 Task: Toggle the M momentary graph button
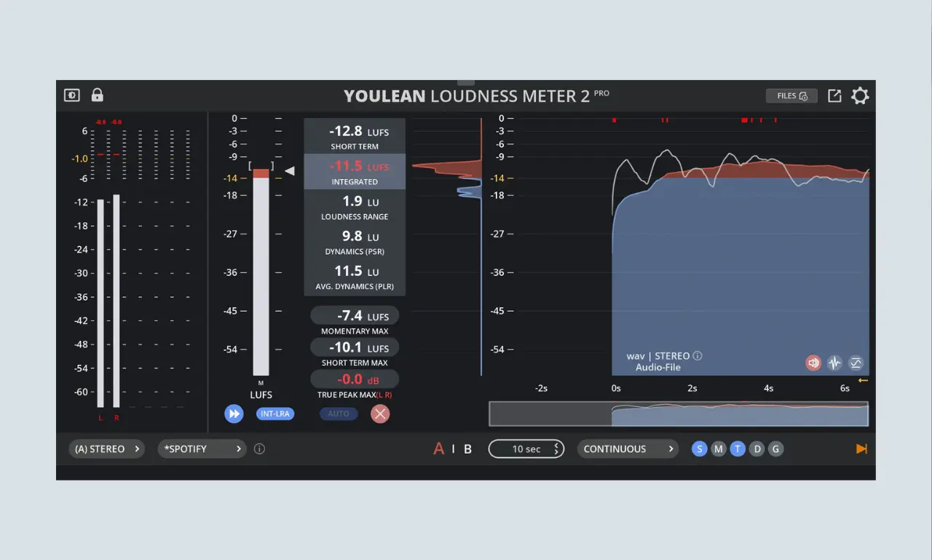[x=719, y=449]
